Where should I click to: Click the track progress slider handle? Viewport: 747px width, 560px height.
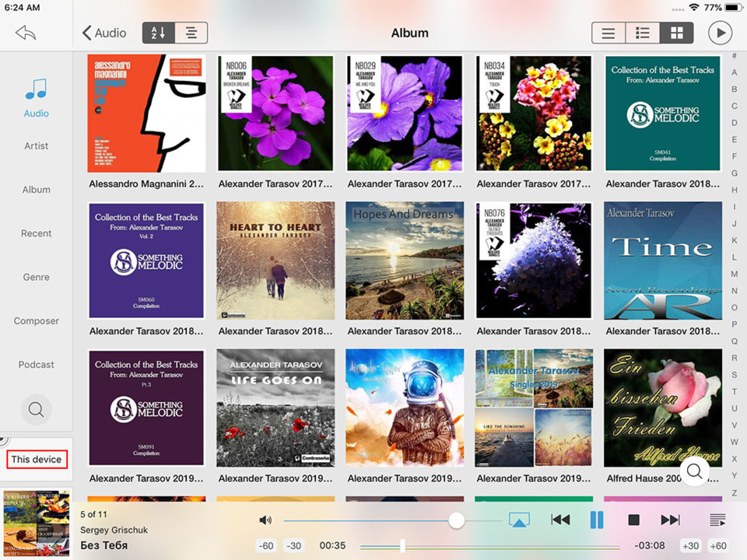(402, 546)
